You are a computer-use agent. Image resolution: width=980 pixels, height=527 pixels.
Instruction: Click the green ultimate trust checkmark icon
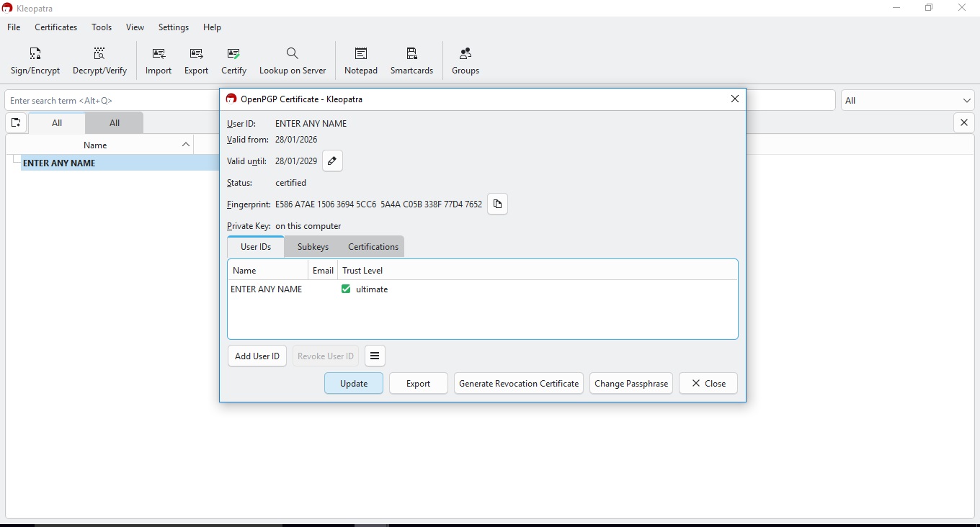coord(346,289)
